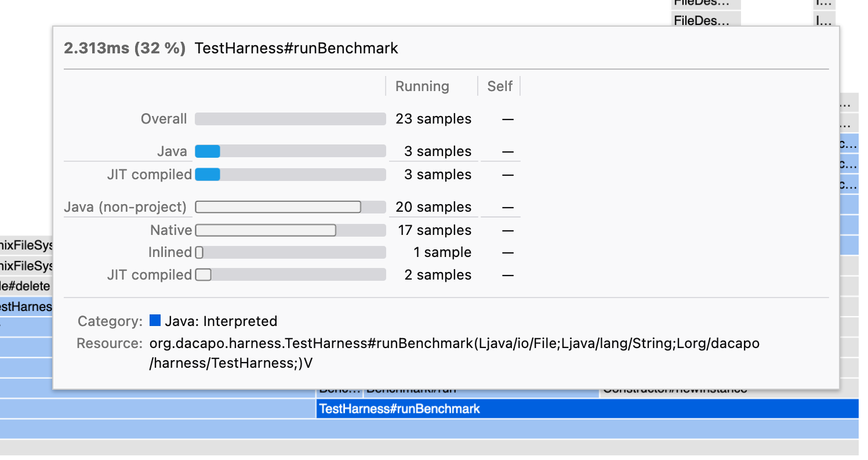Click the blue Java: Interpreted category swatch
868x460 pixels.
pyautogui.click(x=155, y=321)
